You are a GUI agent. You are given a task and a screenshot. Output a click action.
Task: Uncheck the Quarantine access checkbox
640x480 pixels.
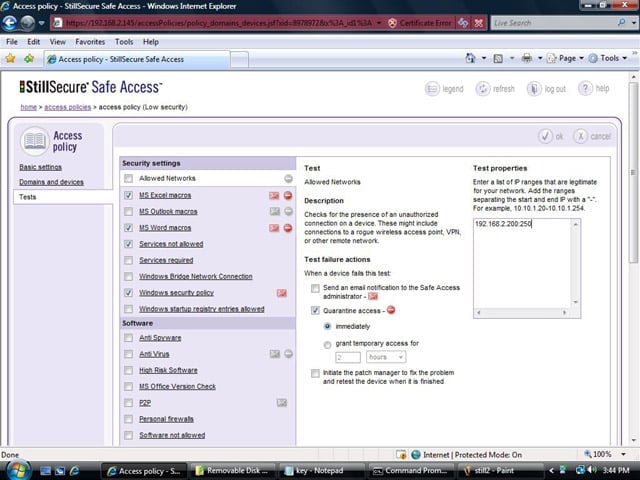(315, 311)
